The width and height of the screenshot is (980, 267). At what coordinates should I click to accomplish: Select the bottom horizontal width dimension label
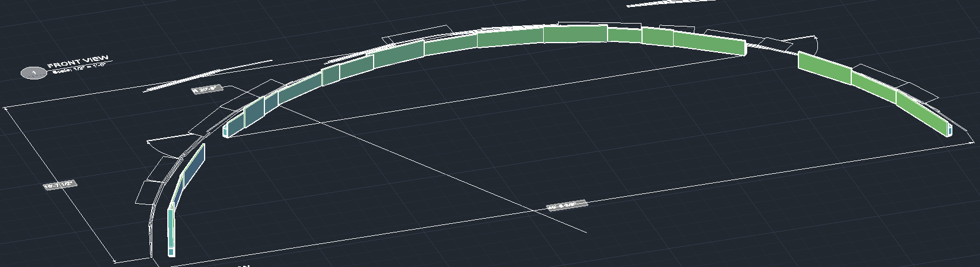click(566, 205)
